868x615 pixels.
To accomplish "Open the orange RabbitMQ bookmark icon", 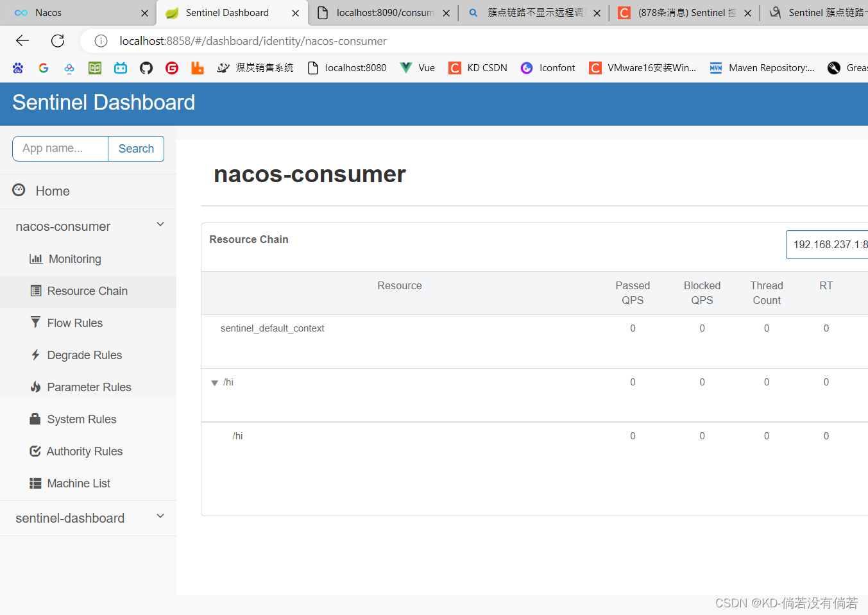I will pos(198,68).
